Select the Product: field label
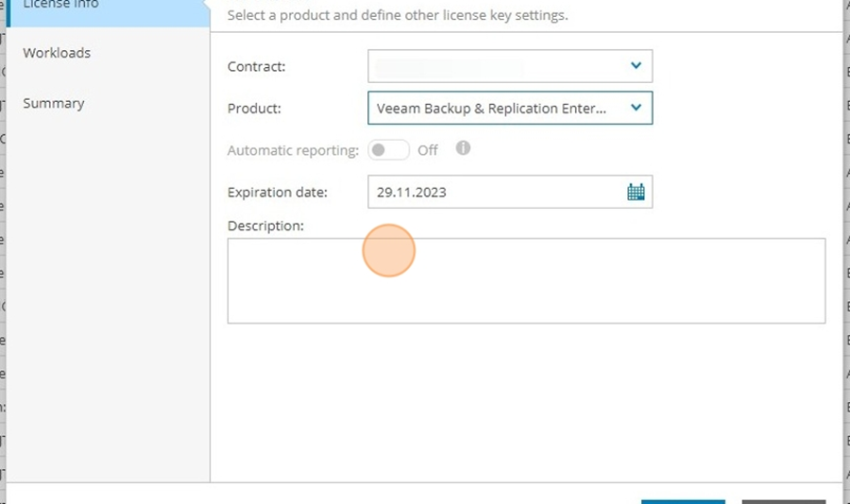The height and width of the screenshot is (504, 850). click(x=254, y=109)
